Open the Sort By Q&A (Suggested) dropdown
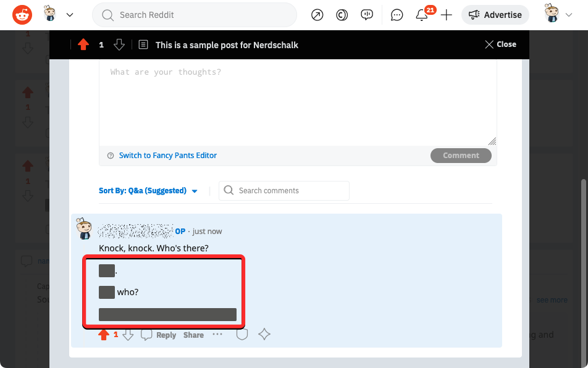The height and width of the screenshot is (368, 588). click(x=148, y=191)
